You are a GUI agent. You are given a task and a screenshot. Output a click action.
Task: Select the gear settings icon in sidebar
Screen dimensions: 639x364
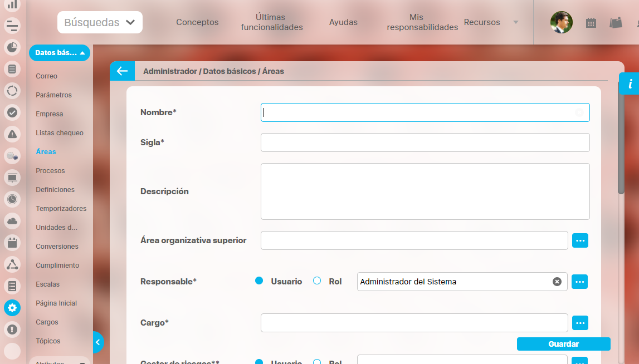tap(12, 308)
